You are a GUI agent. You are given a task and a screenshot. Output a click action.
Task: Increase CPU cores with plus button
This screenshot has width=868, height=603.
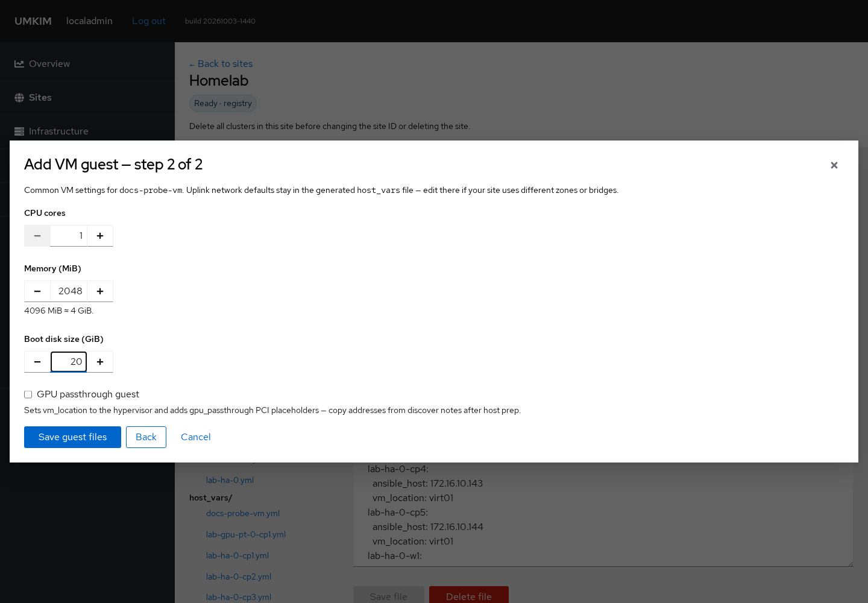tap(100, 236)
